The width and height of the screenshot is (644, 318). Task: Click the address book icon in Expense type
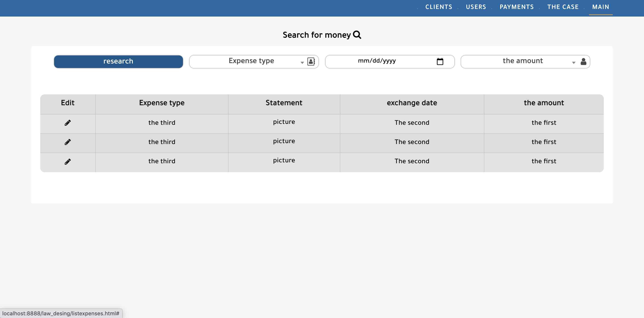coord(311,61)
